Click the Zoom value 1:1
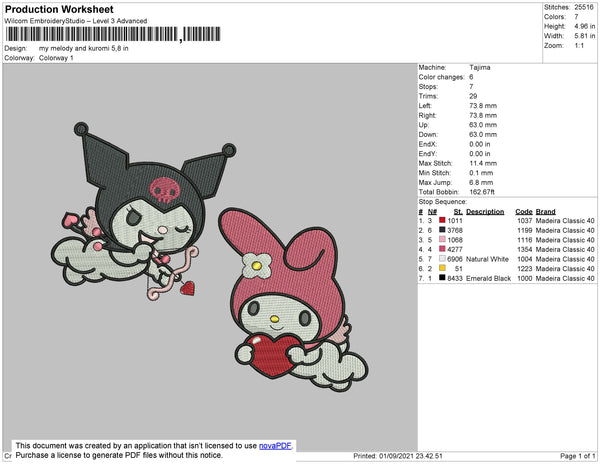This screenshot has height=464, width=600. tap(579, 46)
